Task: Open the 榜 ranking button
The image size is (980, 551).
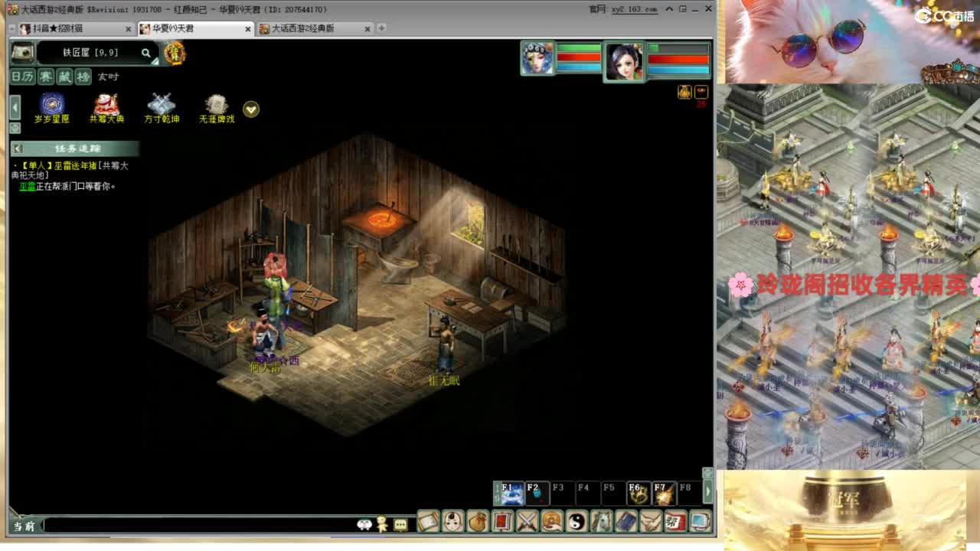Action: click(x=83, y=77)
